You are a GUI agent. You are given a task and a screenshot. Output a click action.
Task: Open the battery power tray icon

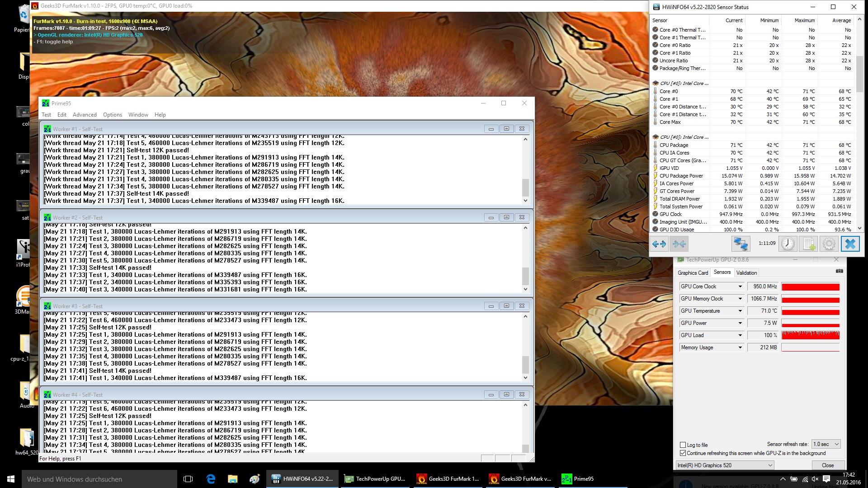point(793,479)
